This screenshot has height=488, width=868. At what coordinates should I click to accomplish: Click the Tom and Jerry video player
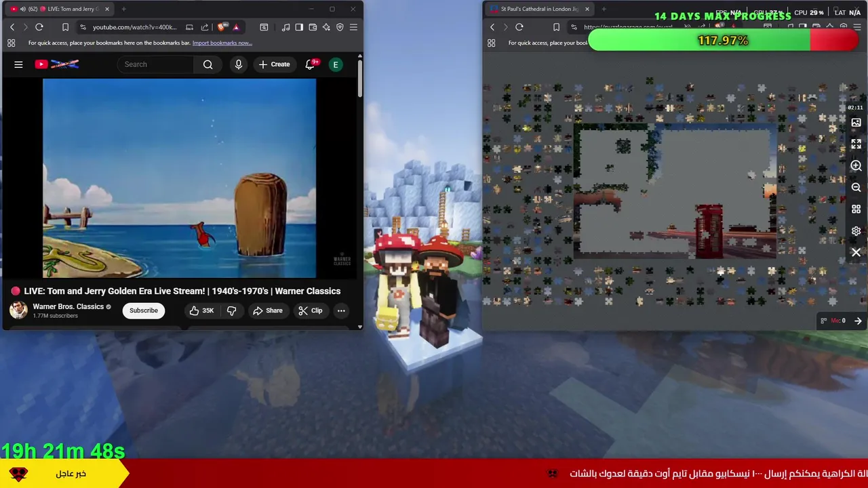coord(179,178)
